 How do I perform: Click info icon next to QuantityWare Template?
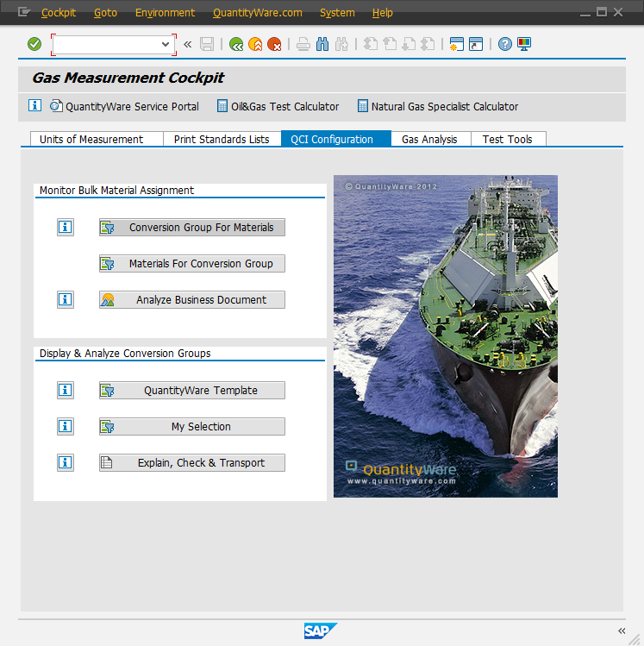pyautogui.click(x=66, y=390)
